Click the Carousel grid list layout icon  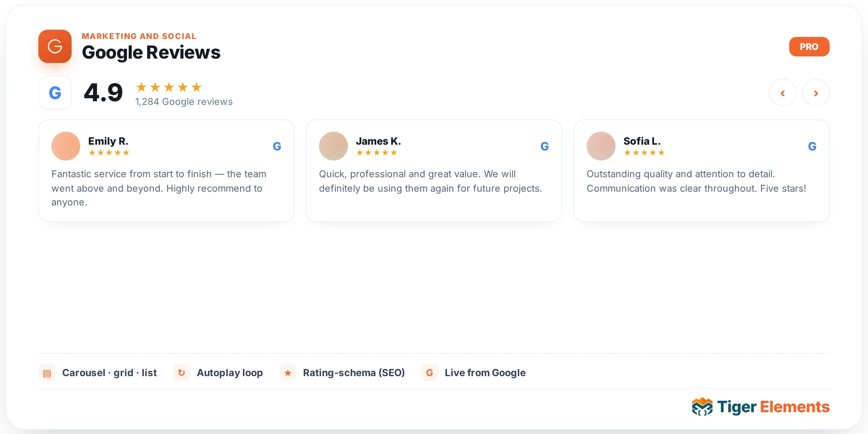coord(47,373)
